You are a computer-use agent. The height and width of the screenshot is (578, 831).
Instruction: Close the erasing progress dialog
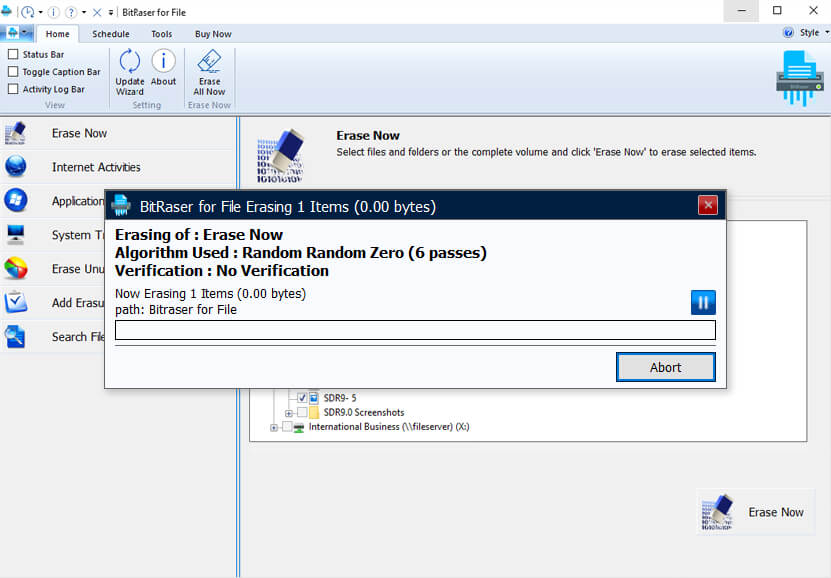point(708,205)
